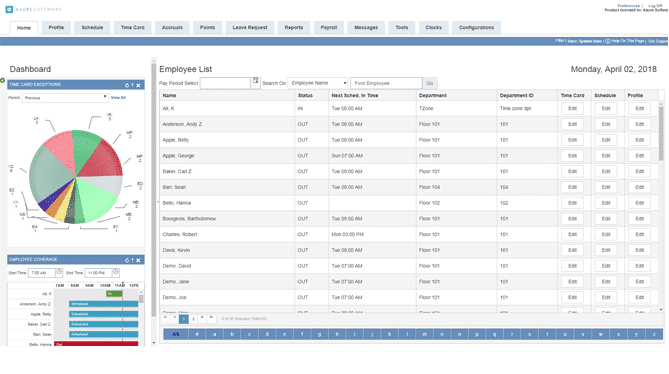669x374 pixels.
Task: Open the Payroll tab
Action: point(329,27)
